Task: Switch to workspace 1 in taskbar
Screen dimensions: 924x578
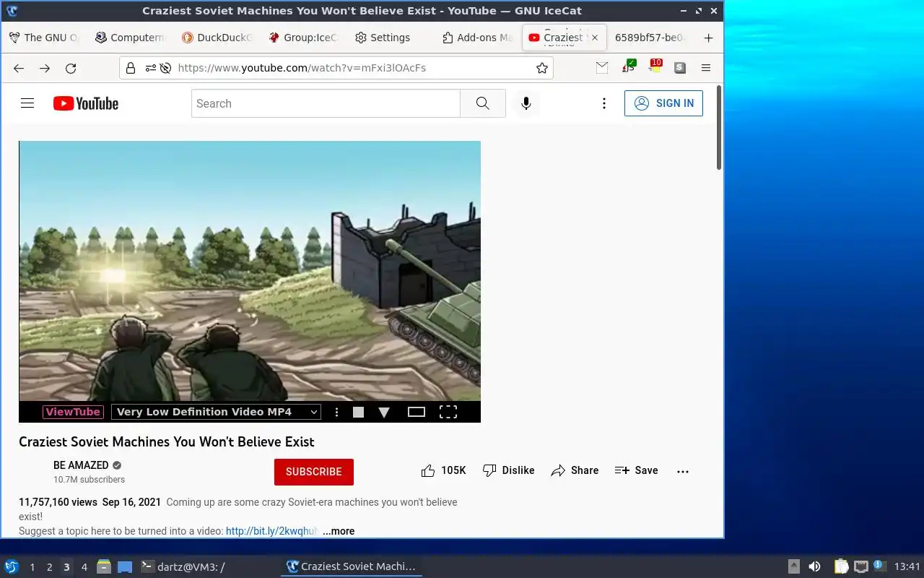Action: pyautogui.click(x=32, y=567)
